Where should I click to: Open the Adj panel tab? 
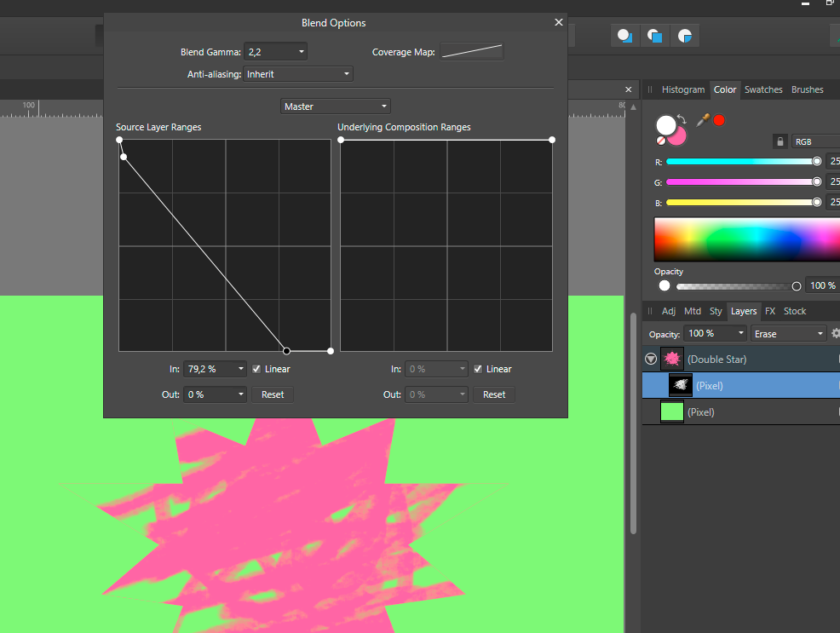(669, 311)
